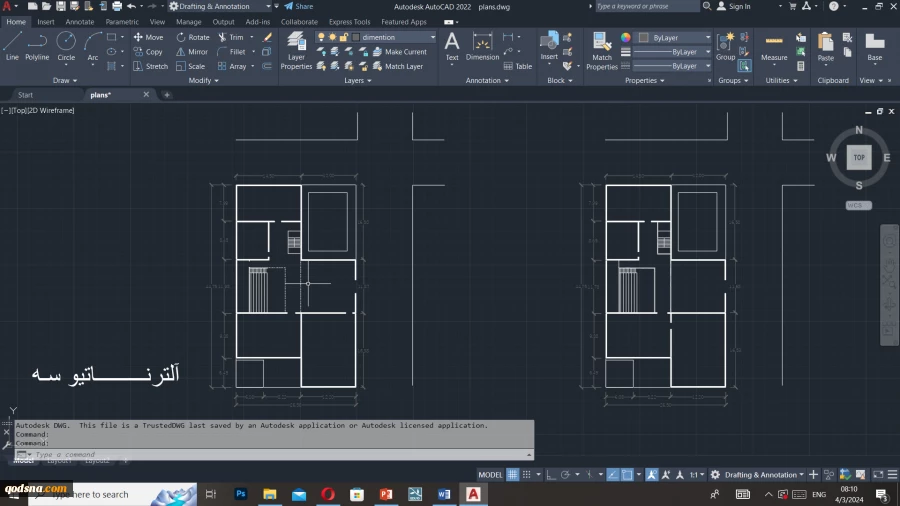Click the Fillet tool
The image size is (900, 506).
pos(231,52)
